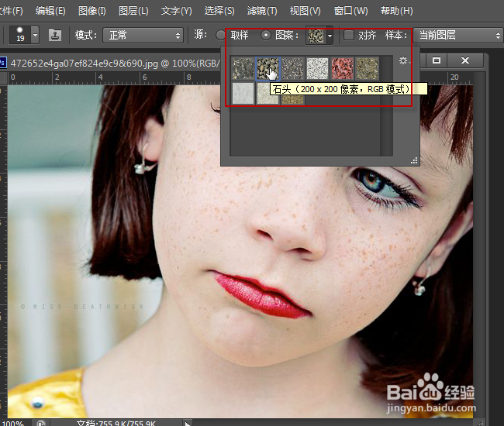Image resolution: width=504 pixels, height=426 pixels.
Task: Open the 窗口(W) menu
Action: point(350,11)
